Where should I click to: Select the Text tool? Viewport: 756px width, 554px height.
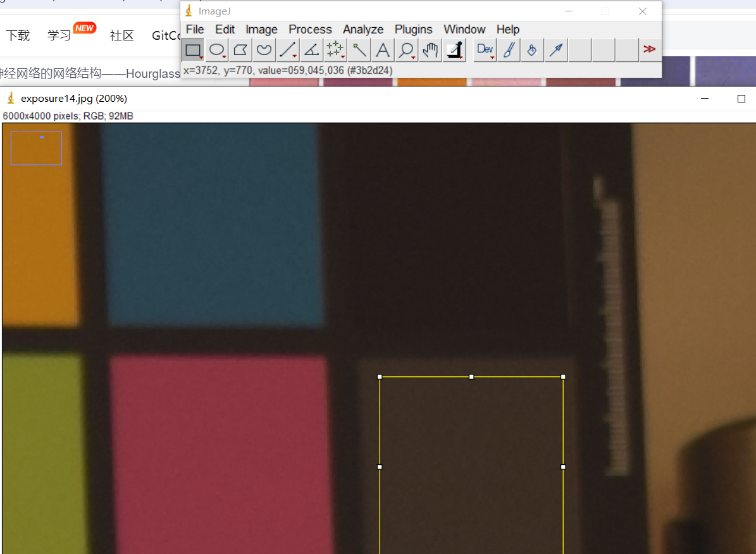[x=383, y=50]
